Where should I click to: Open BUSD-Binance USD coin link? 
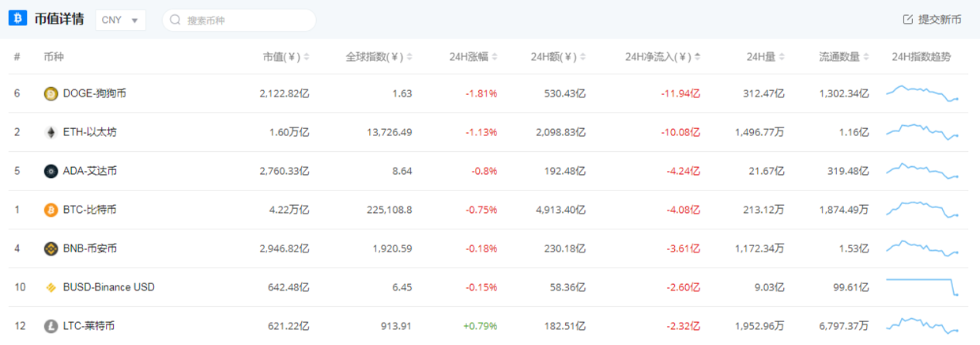[109, 287]
